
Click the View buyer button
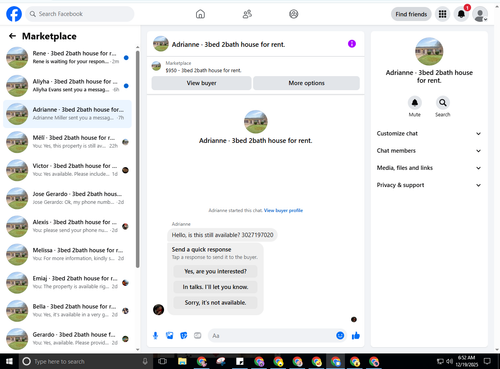tap(201, 83)
